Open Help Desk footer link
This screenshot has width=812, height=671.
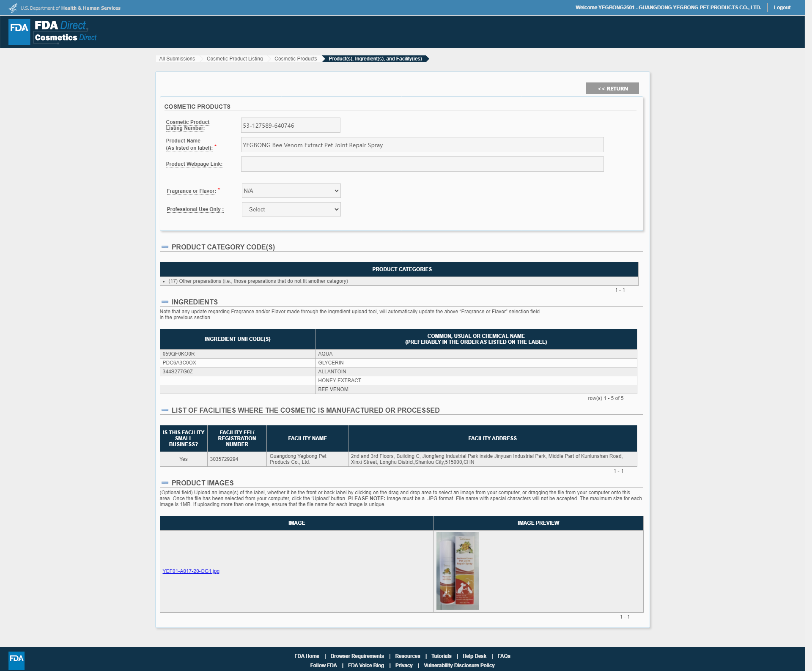click(475, 656)
